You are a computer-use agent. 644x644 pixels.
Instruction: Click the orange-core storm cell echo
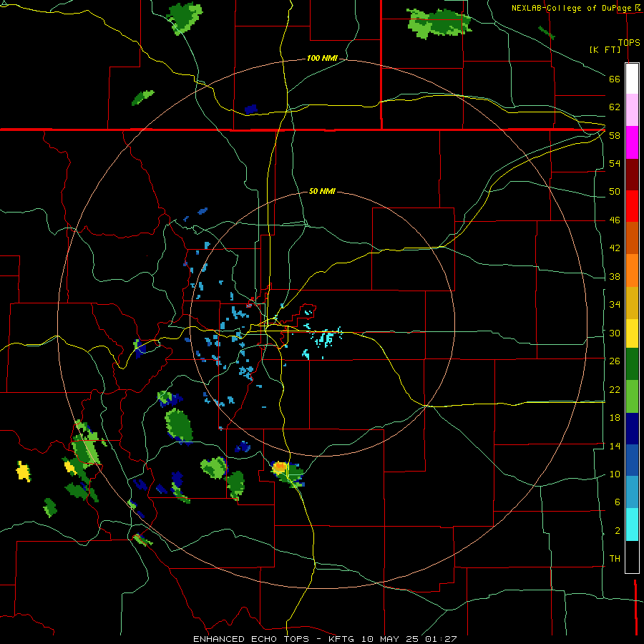(288, 473)
